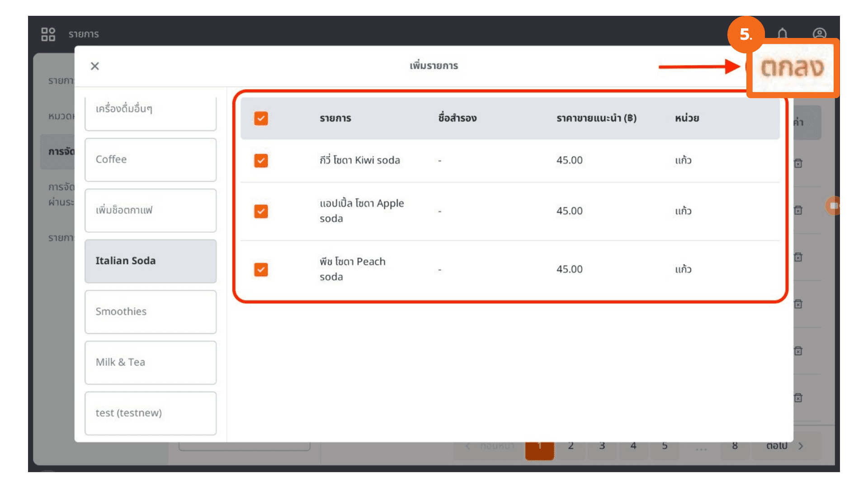The image size is (868, 488).
Task: Click the next page chevron arrow
Action: [x=801, y=446]
